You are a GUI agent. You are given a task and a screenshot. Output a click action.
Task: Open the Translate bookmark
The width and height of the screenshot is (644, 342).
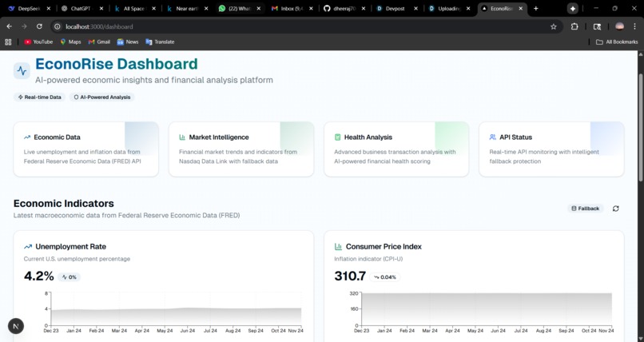(160, 42)
